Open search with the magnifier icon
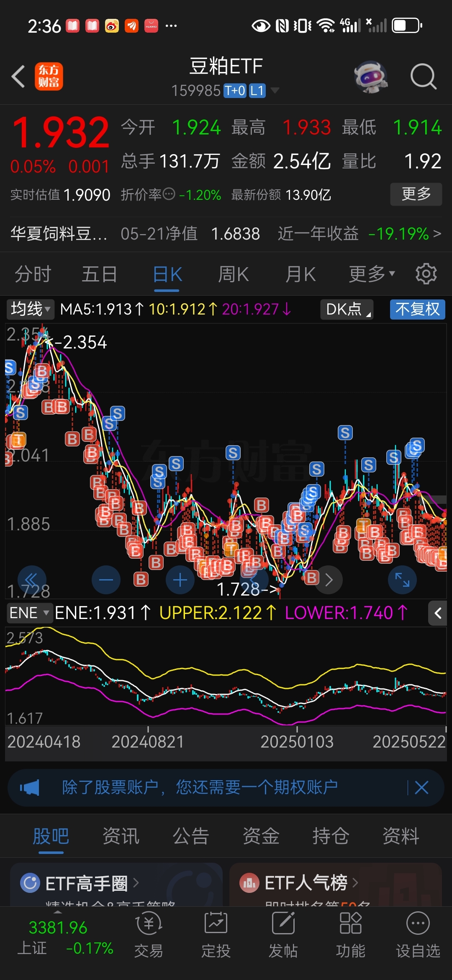This screenshot has width=452, height=980. (x=424, y=77)
